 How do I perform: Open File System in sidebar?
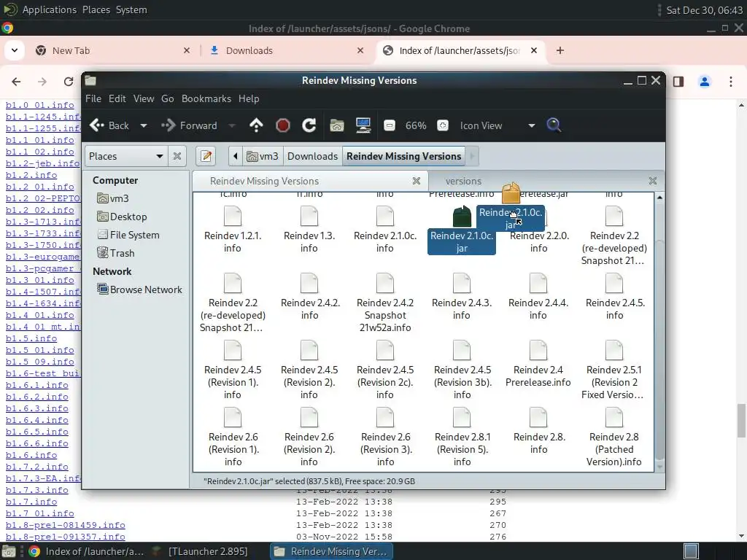tap(128, 235)
